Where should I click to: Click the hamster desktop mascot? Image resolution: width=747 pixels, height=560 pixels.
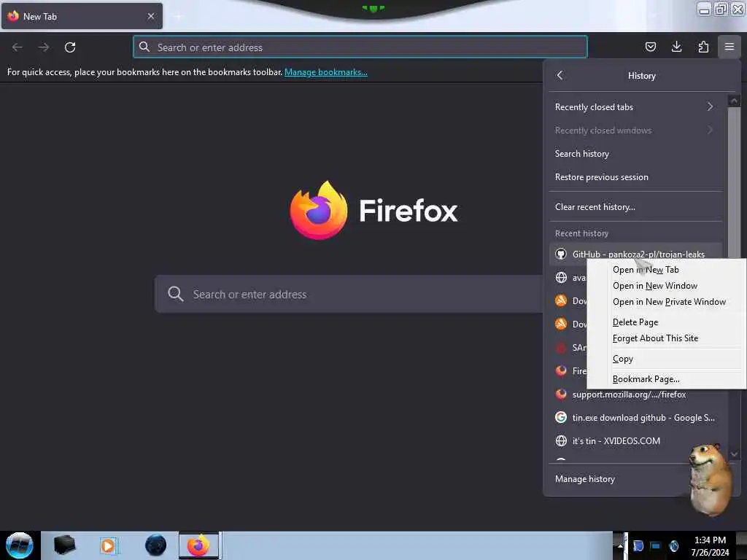711,480
